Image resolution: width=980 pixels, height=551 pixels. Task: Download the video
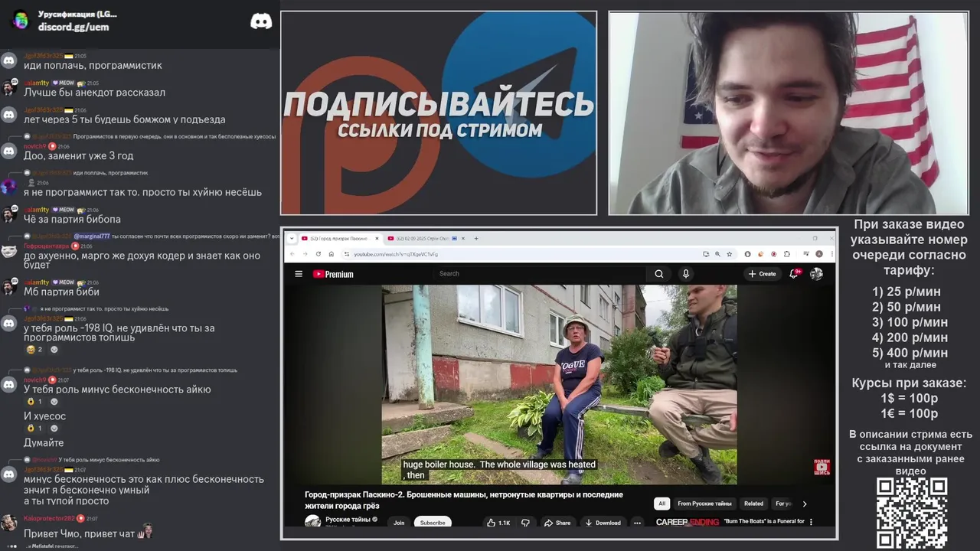point(603,523)
